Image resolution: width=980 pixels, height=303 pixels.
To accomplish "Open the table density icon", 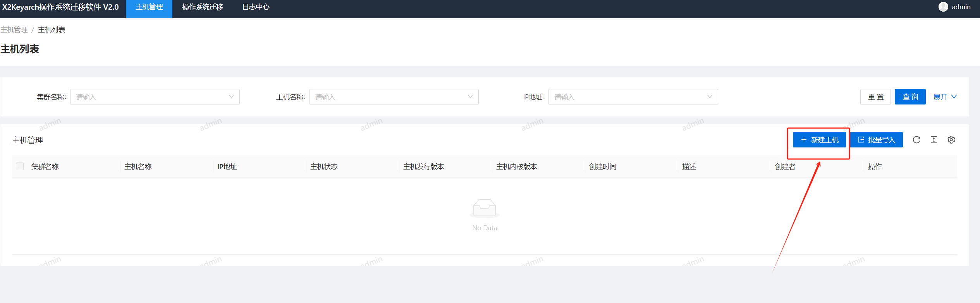I will click(x=934, y=140).
